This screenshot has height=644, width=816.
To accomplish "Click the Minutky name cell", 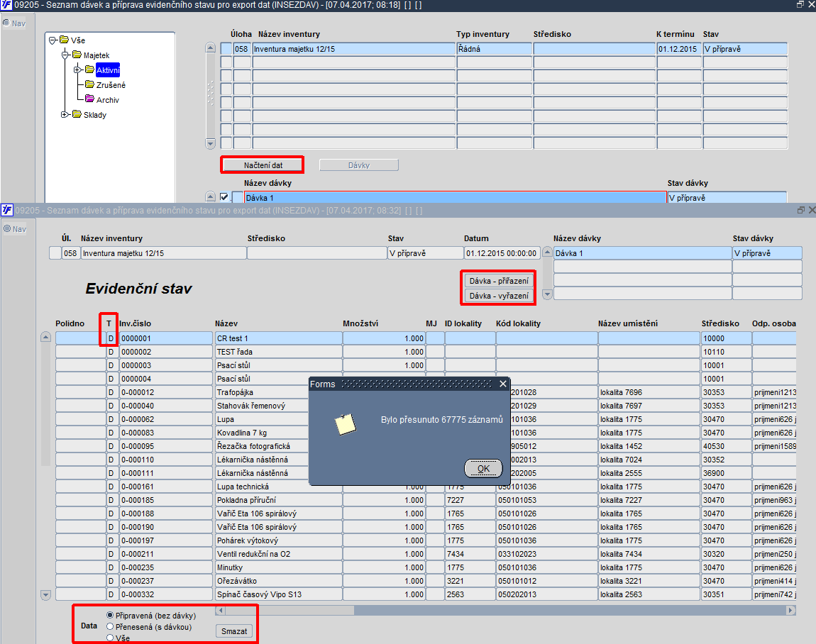I will point(278,567).
